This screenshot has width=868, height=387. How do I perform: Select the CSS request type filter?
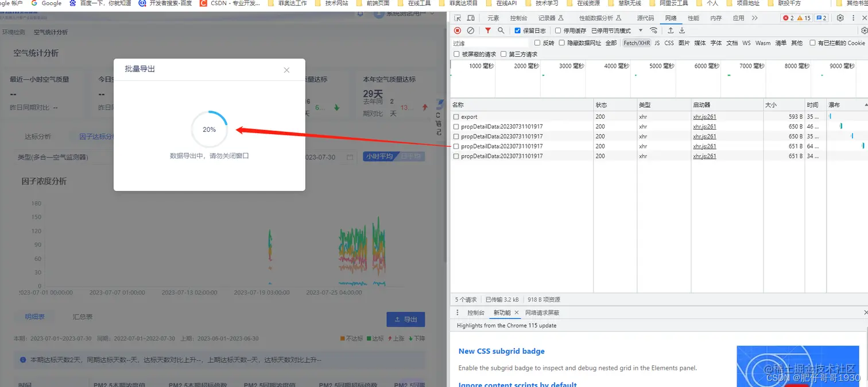pos(669,43)
